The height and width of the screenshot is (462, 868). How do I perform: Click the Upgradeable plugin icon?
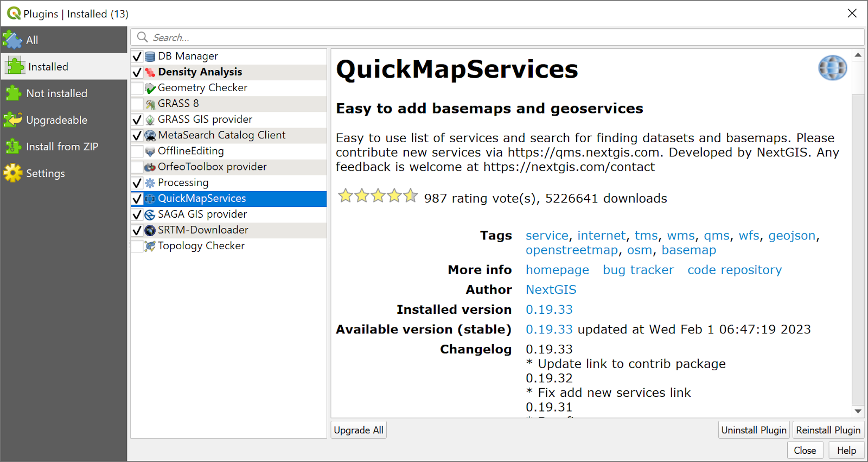point(12,120)
